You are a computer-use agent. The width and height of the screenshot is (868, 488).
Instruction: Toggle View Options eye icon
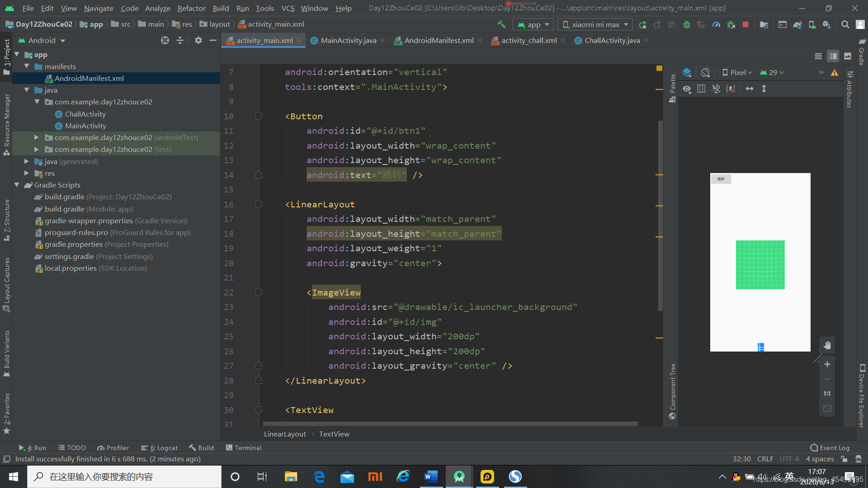687,89
